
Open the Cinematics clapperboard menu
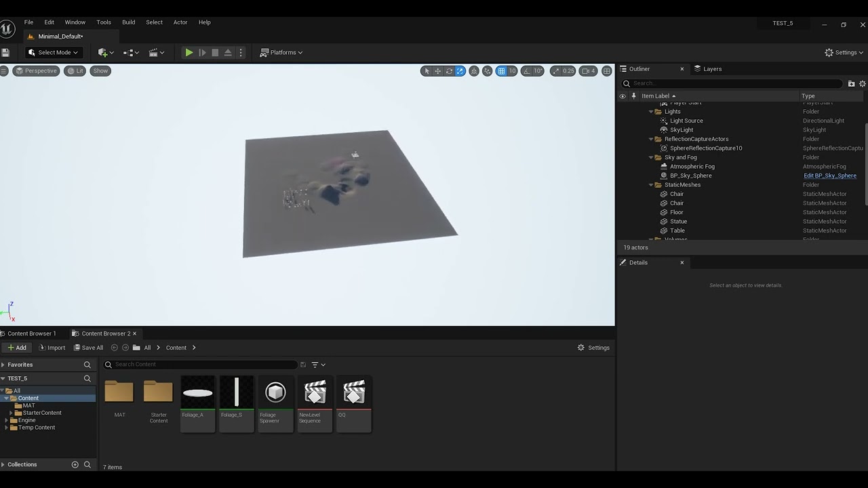coord(157,52)
